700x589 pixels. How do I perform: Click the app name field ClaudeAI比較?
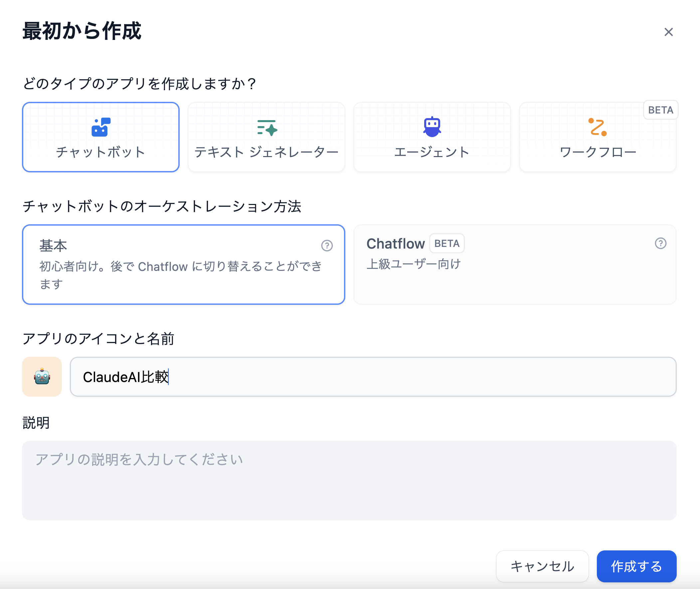coord(373,377)
